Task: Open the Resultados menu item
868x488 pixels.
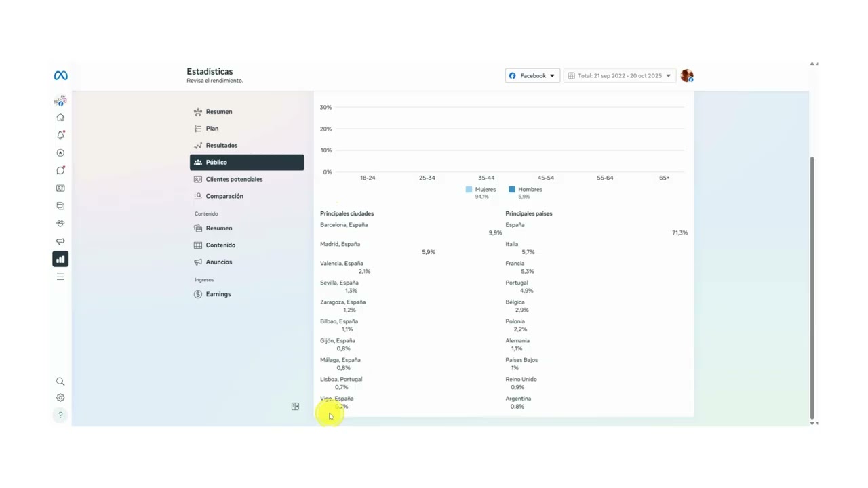Action: [x=247, y=146]
